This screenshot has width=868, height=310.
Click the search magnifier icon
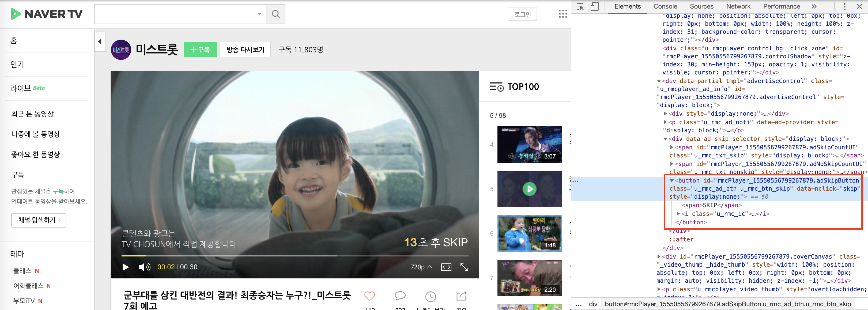point(275,14)
